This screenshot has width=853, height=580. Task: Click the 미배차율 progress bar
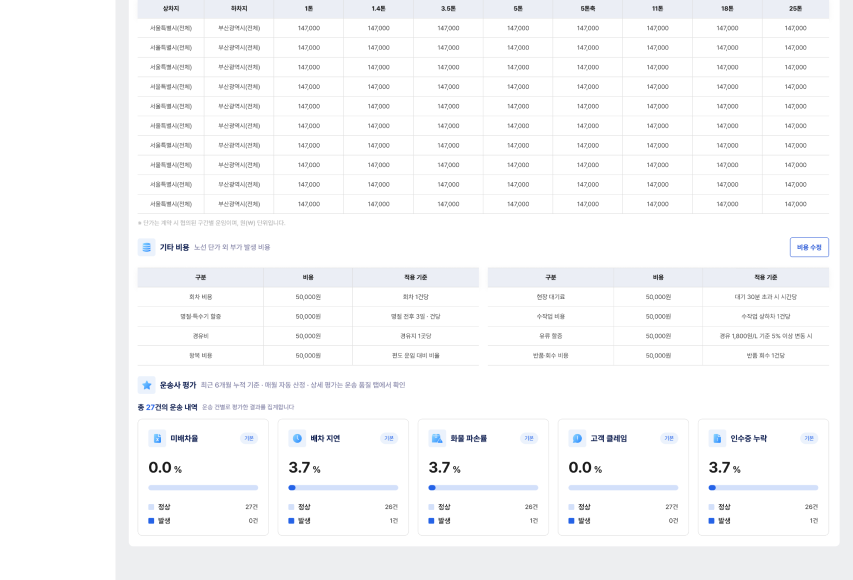click(203, 488)
